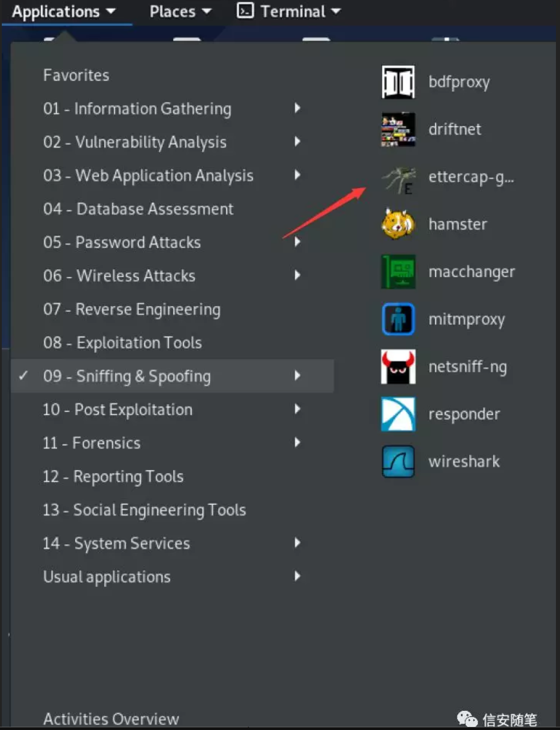Click the responder app icon
The width and height of the screenshot is (560, 730).
(398, 414)
